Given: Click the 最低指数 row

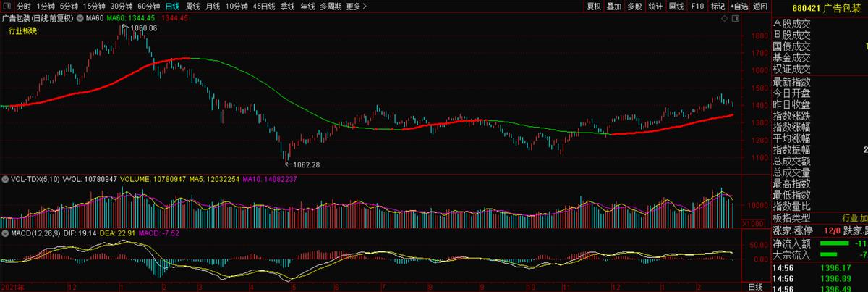Looking at the screenshot, I should point(819,195).
